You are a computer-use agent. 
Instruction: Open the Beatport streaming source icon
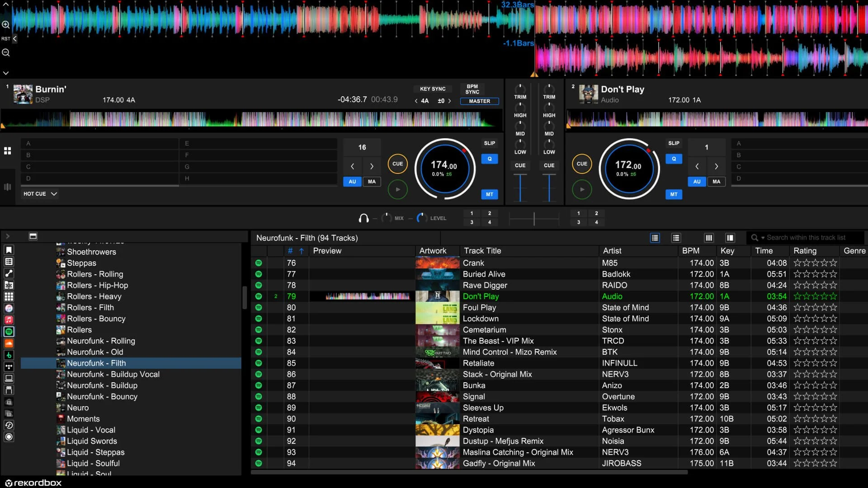point(9,355)
